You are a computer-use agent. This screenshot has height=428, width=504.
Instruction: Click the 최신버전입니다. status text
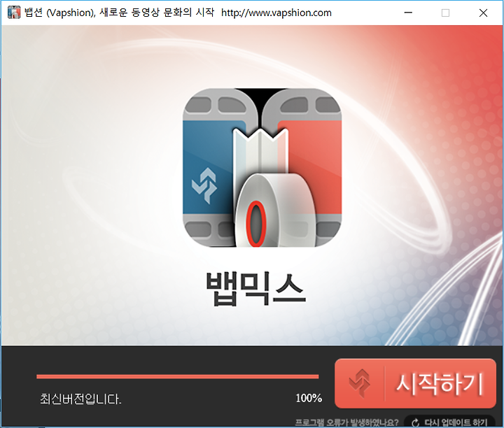point(80,399)
